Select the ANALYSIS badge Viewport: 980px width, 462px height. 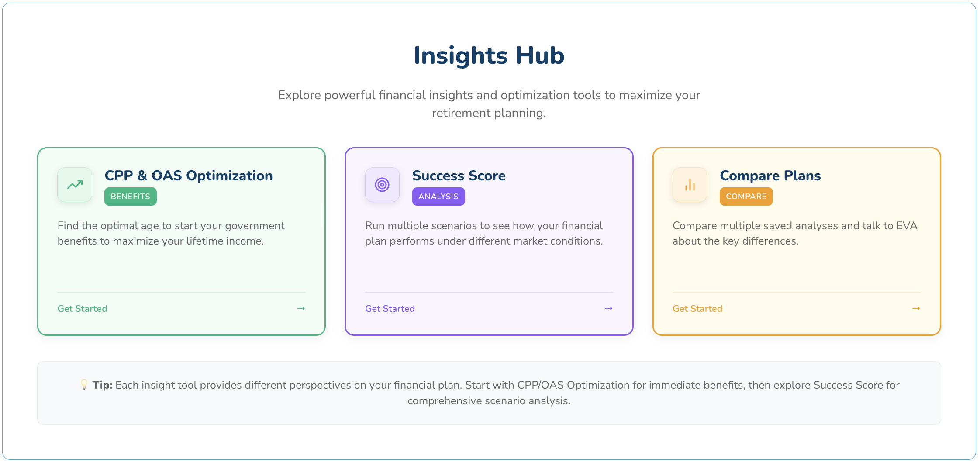pyautogui.click(x=438, y=196)
